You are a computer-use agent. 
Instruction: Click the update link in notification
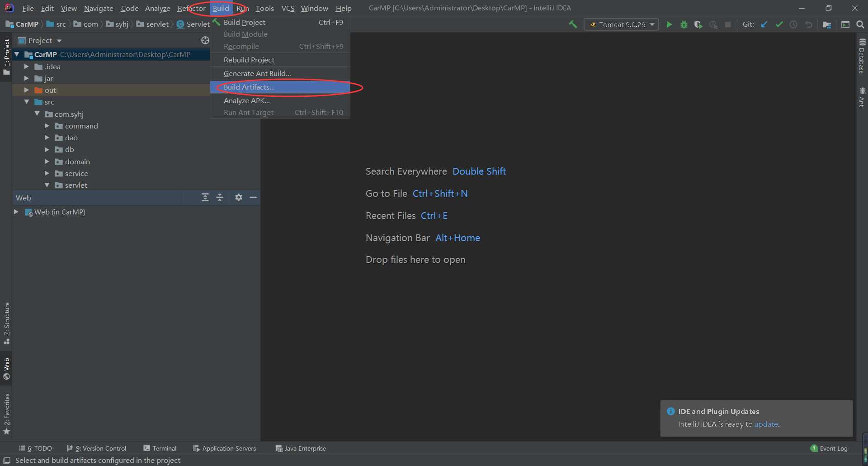[x=766, y=424]
